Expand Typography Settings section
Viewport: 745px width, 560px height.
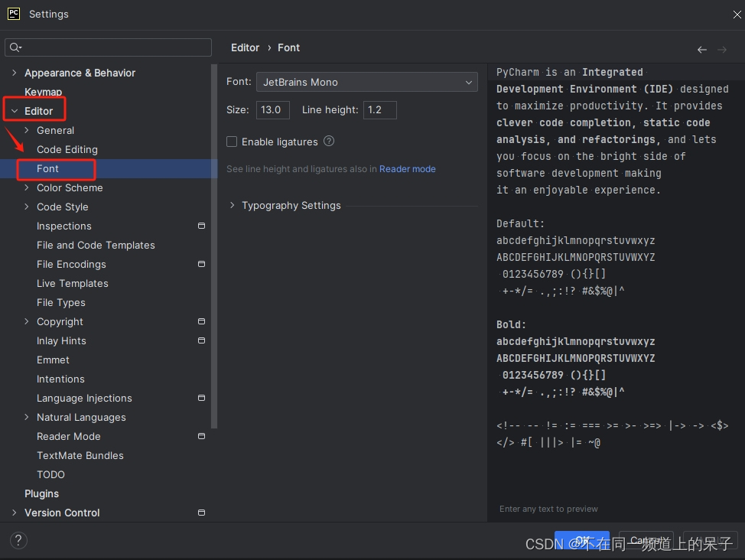(x=232, y=205)
